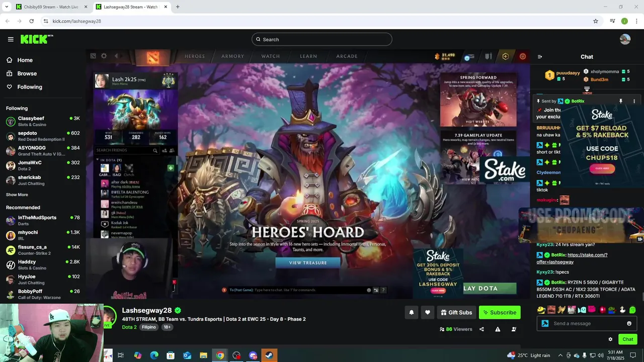The width and height of the screenshot is (644, 362).
Task: Open pinned message three-dot options
Action: 634,101
